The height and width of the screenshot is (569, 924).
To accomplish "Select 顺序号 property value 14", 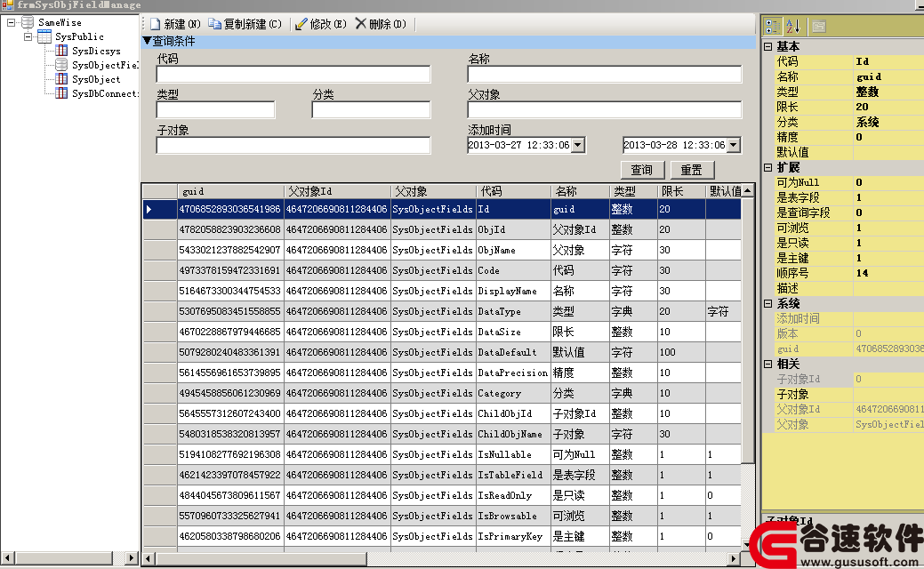I will (x=888, y=273).
